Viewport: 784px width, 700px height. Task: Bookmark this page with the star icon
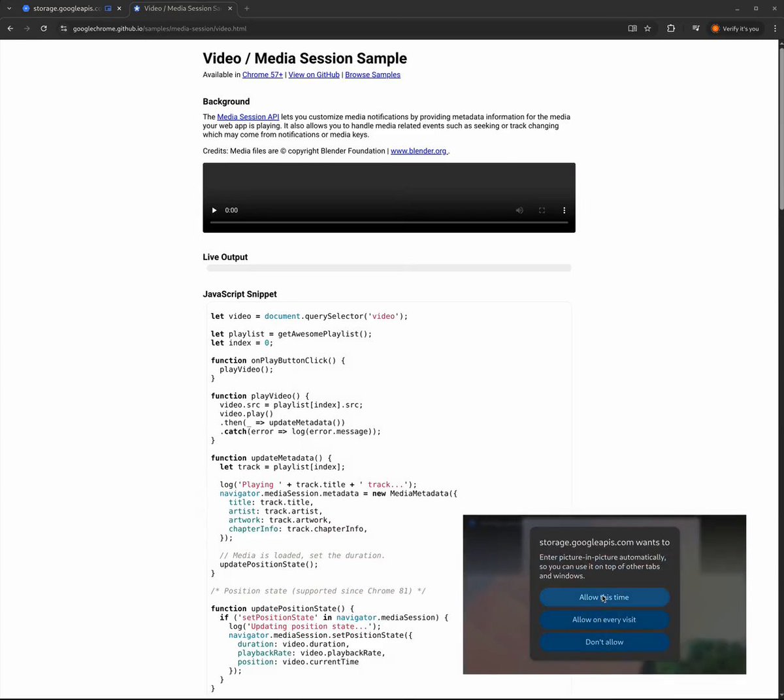(x=647, y=29)
